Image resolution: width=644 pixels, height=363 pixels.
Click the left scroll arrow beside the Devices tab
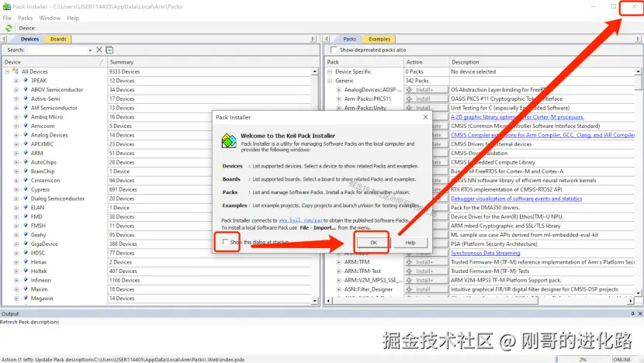4,39
